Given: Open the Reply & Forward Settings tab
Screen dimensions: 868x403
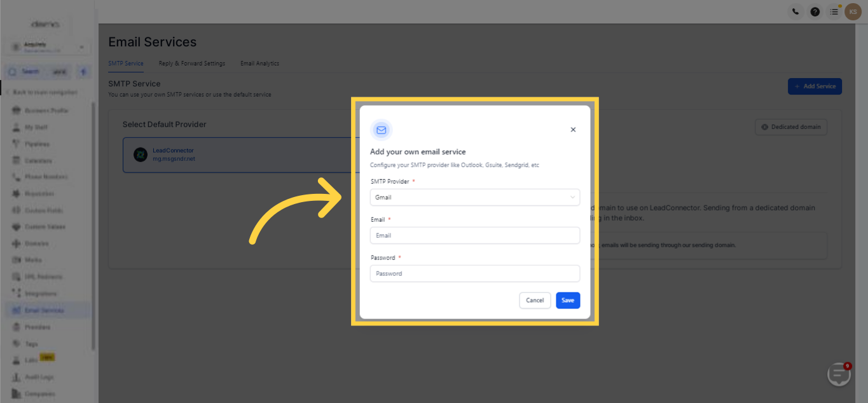Looking at the screenshot, I should pyautogui.click(x=192, y=64).
